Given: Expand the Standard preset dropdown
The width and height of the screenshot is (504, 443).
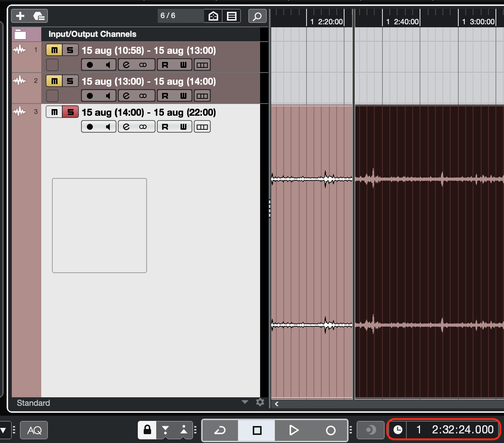Looking at the screenshot, I should [244, 402].
